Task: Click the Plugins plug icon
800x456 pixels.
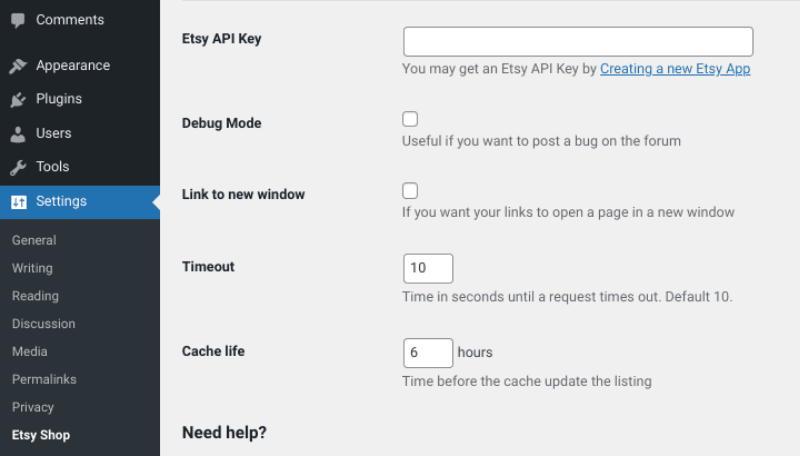Action: click(18, 99)
